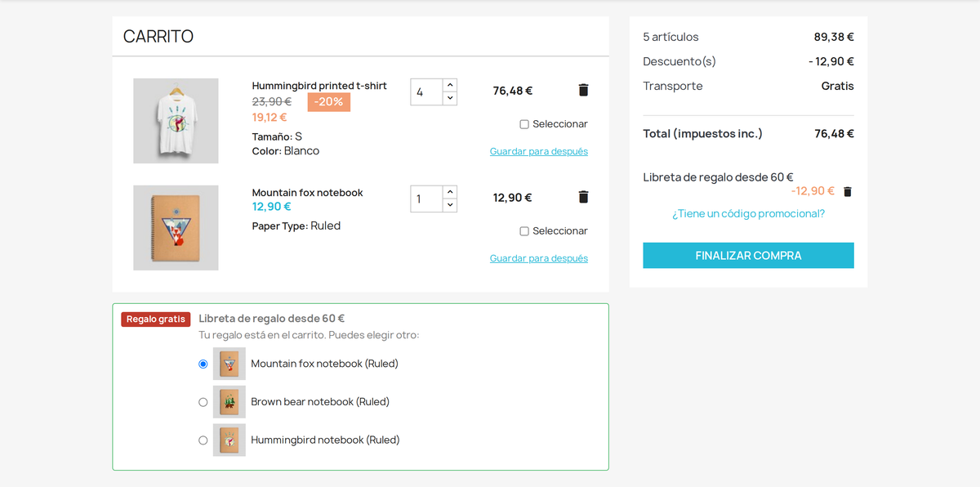The width and height of the screenshot is (980, 487).
Task: Decrease quantity of Hummingbird printed t-shirt
Action: click(450, 98)
